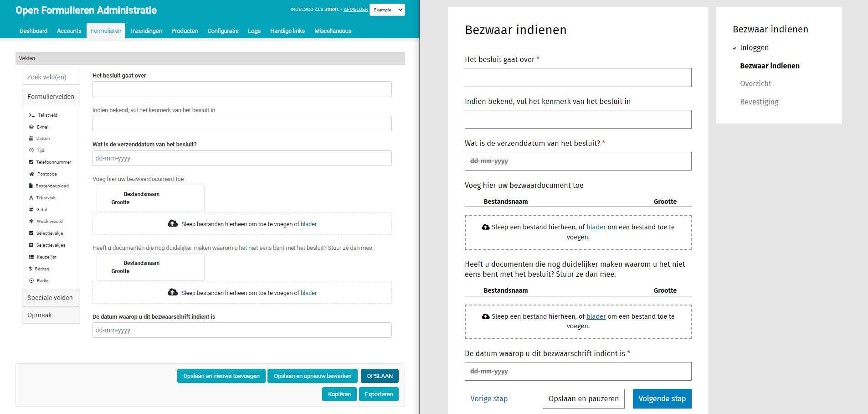Image resolution: width=868 pixels, height=414 pixels.
Task: Focus preview kenmerk van het besluit field
Action: 578,119
